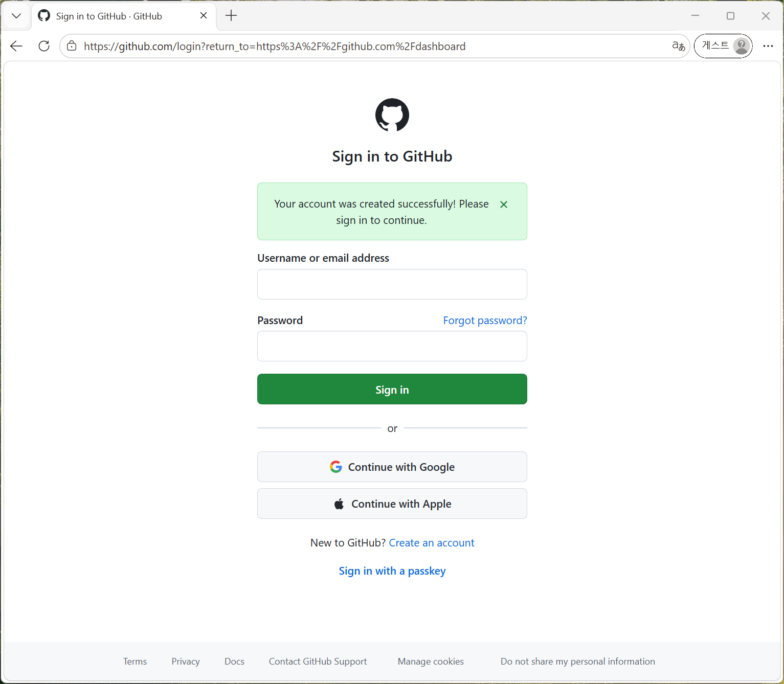Viewport: 784px width, 684px height.
Task: Open Manage cookies in footer
Action: click(x=431, y=662)
